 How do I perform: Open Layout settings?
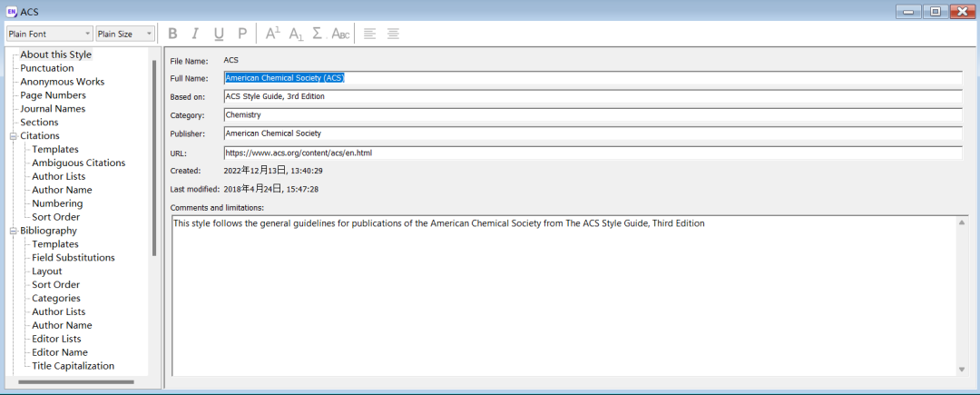(x=47, y=272)
